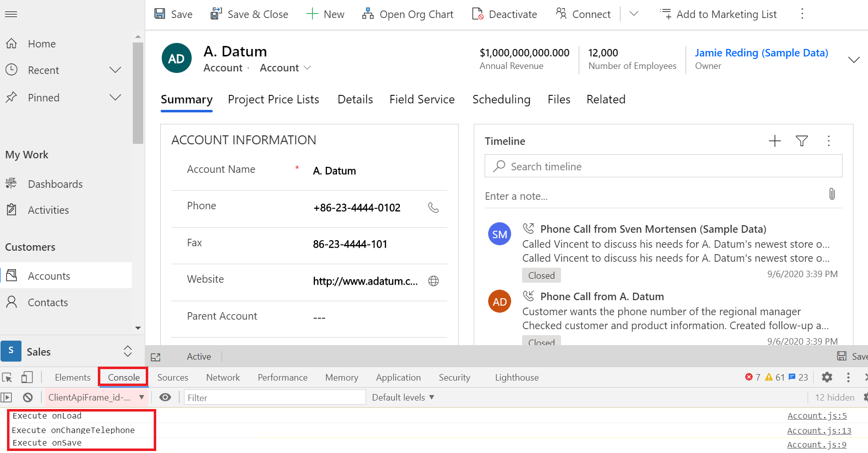This screenshot has height=453, width=868.
Task: Open the Console DevTools tab
Action: point(124,378)
